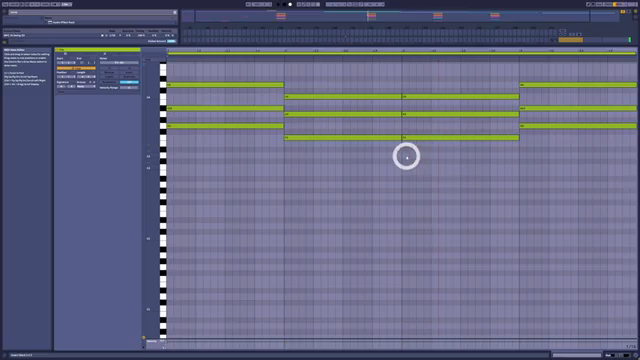Click the transport Play button

click(279, 4)
